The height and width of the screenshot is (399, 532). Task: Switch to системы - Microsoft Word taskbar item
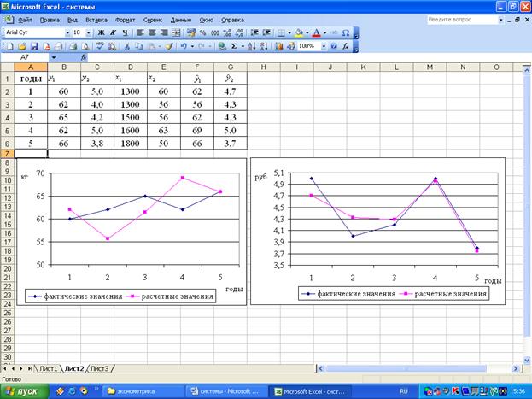click(x=226, y=391)
